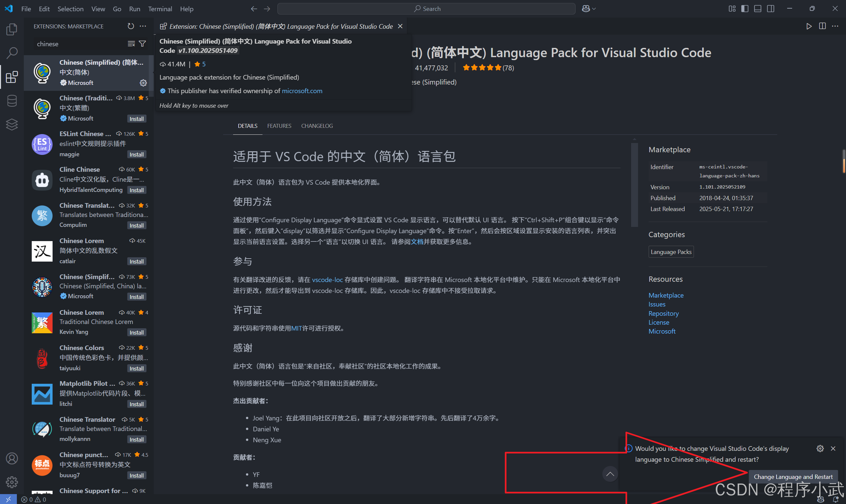The height and width of the screenshot is (504, 846).
Task: Click the Change Language and Restart button
Action: 793,477
